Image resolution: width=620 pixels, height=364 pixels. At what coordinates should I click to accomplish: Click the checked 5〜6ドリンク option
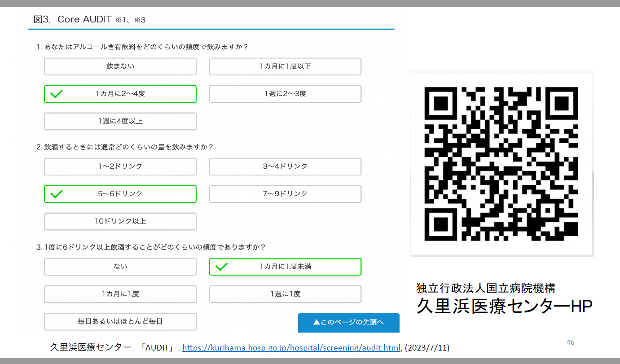coord(120,194)
